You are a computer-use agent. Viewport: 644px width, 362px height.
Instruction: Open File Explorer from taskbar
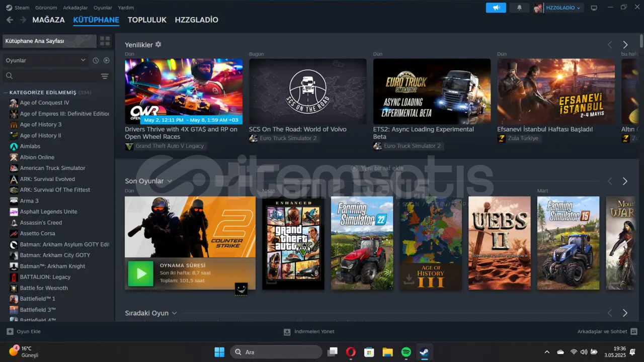click(387, 352)
